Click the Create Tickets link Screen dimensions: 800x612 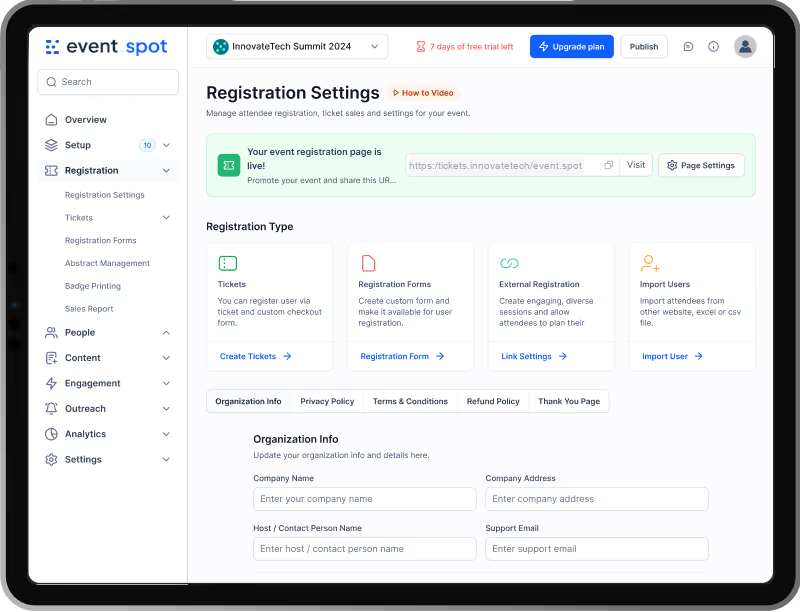click(256, 356)
